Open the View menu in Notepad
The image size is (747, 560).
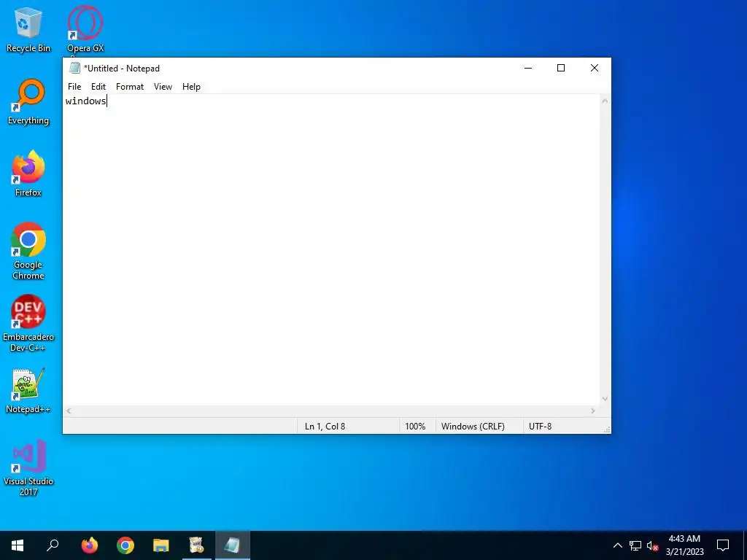tap(163, 87)
